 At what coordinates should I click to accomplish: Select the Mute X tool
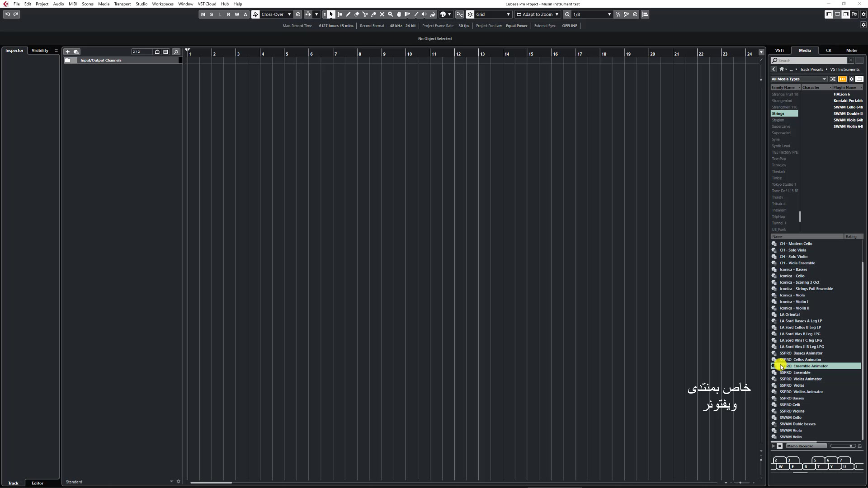pyautogui.click(x=382, y=14)
